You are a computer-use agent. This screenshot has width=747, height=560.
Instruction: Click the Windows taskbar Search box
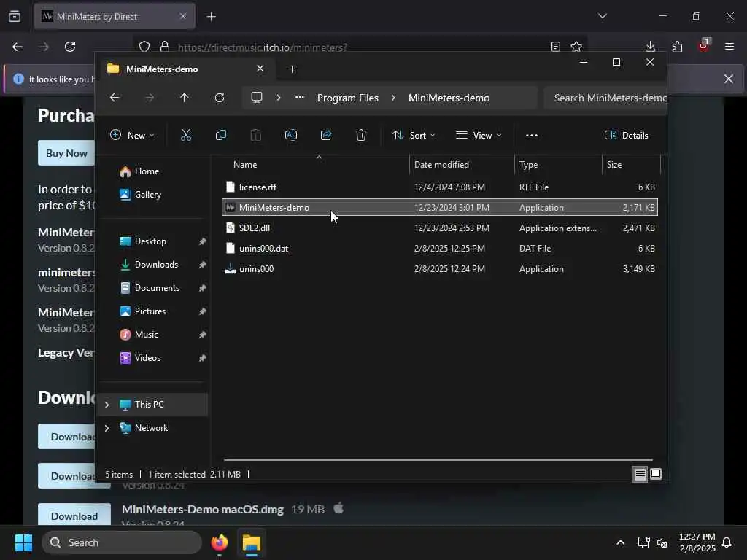(x=122, y=542)
